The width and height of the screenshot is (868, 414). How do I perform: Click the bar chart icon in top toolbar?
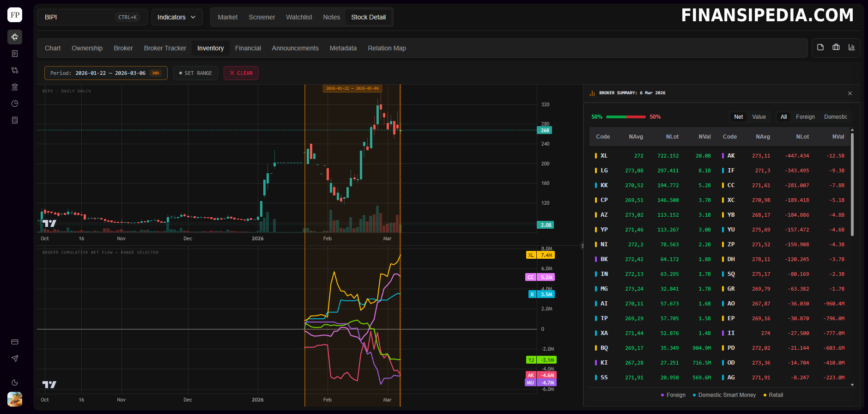851,47
